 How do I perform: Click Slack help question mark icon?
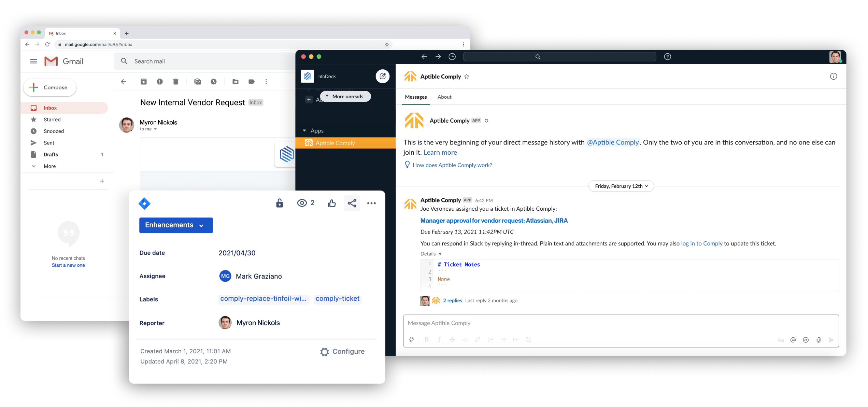pyautogui.click(x=668, y=57)
